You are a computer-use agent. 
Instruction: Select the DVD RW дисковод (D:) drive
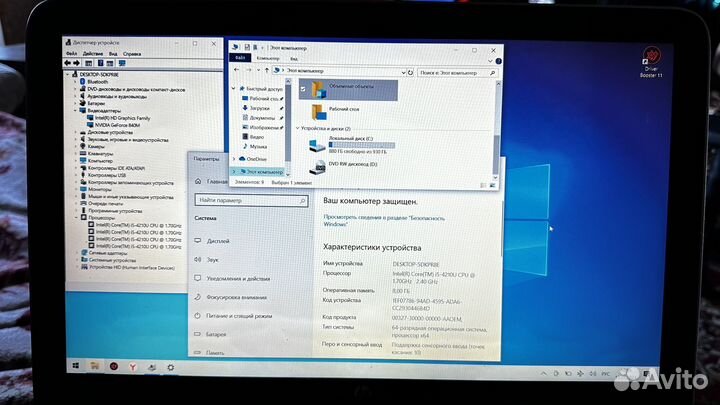[x=343, y=167]
